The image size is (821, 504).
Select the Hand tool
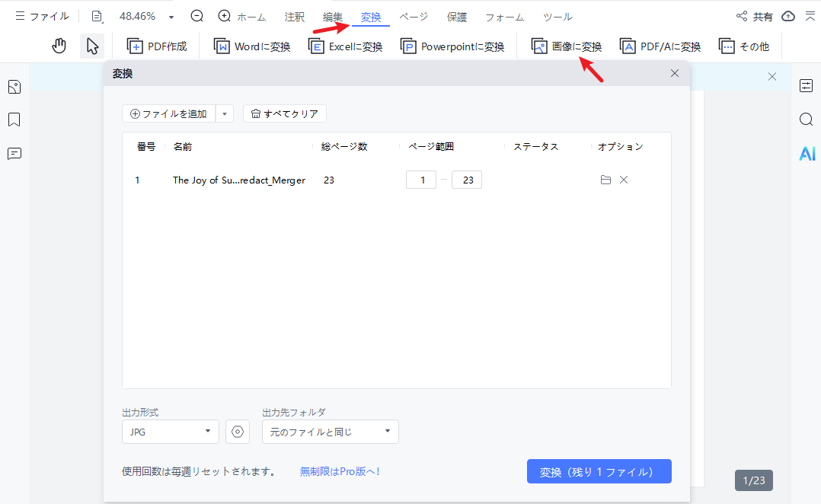pos(59,45)
